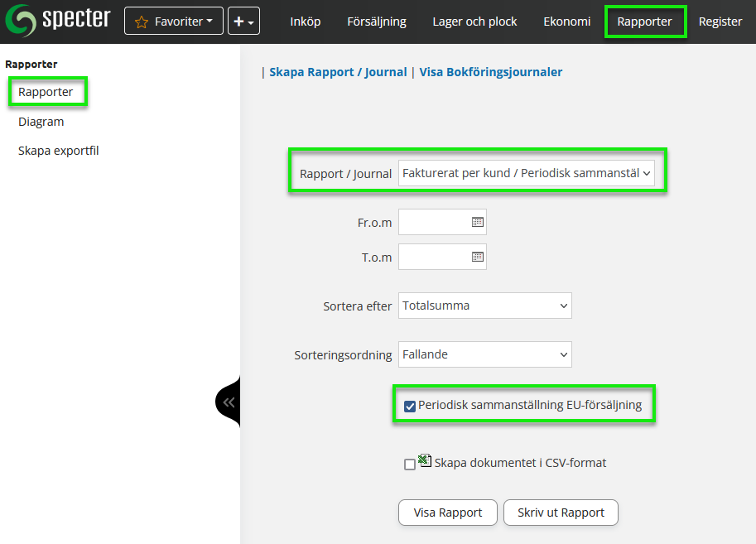756x544 pixels.
Task: Select Diagram in the sidebar
Action: [x=41, y=122]
